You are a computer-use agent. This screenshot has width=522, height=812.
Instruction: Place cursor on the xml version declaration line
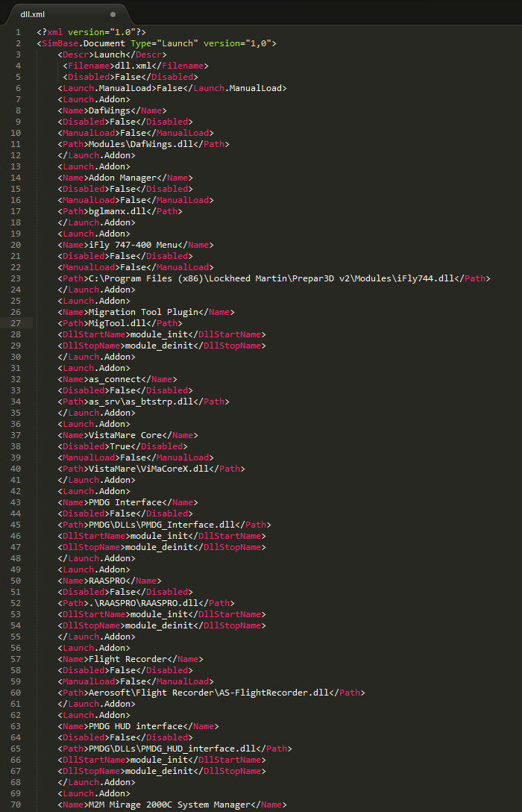[91, 32]
